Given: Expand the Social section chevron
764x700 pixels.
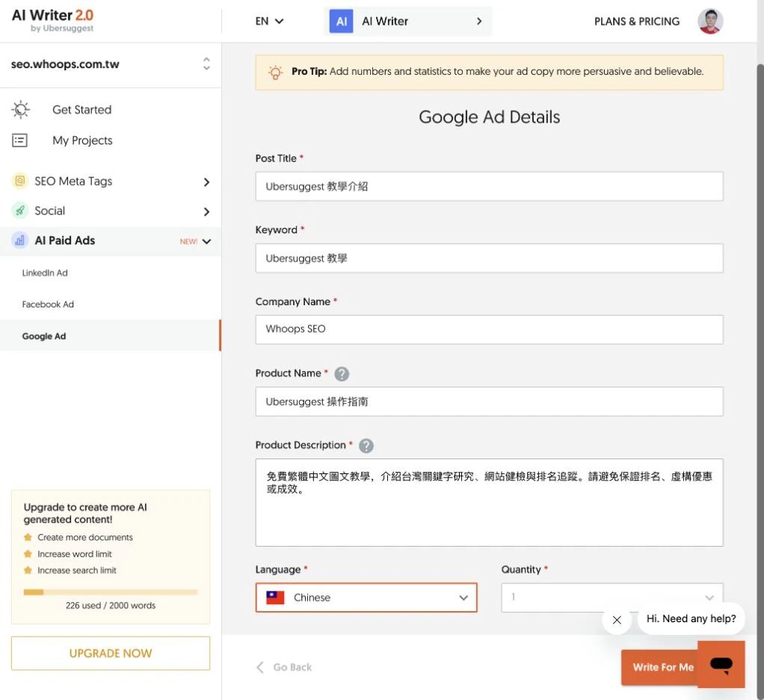Looking at the screenshot, I should pyautogui.click(x=206, y=212).
